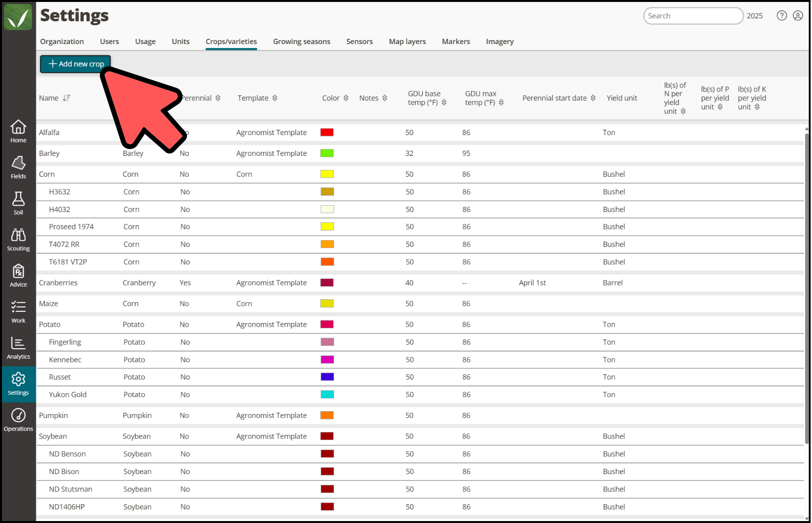Image resolution: width=812 pixels, height=523 pixels.
Task: Open the Scouting section in the sidebar
Action: click(x=18, y=240)
